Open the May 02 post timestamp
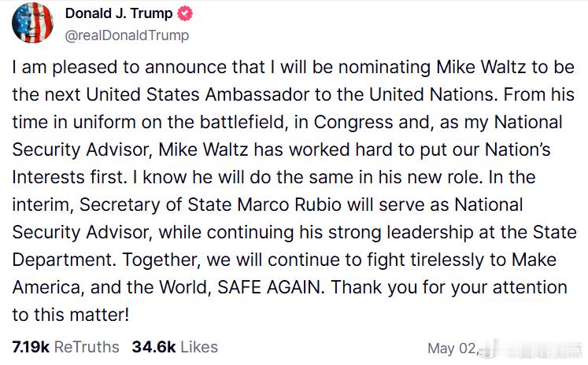This screenshot has width=588, height=365. [x=450, y=348]
